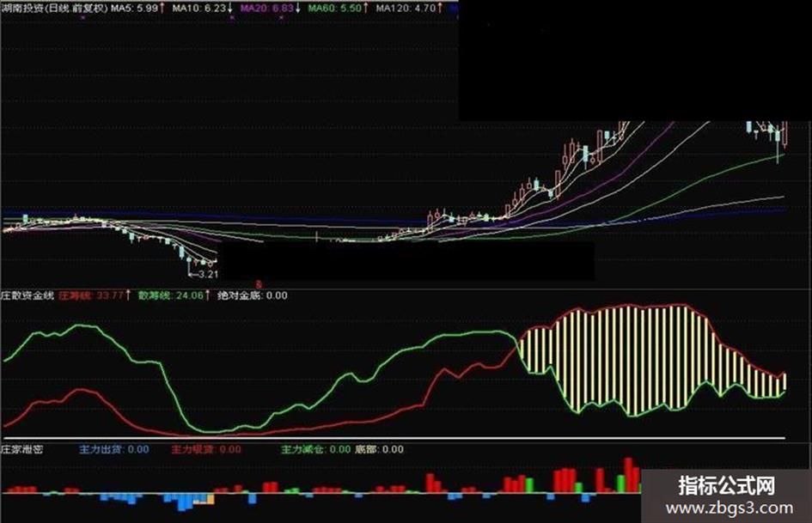Select the green 主力减仓: 0.00 value
Viewport: 812px width, 523px height.
pos(316,449)
